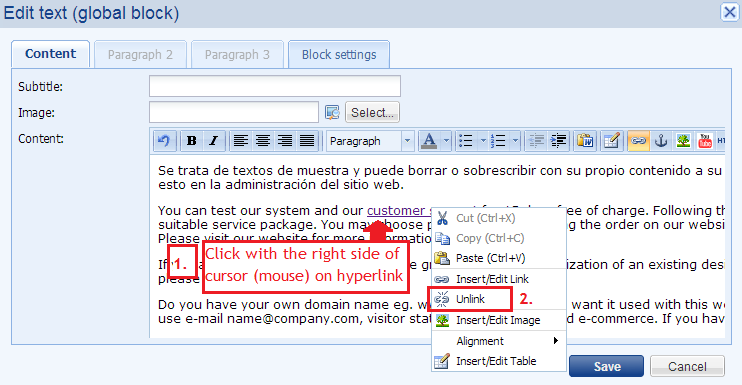Click the Indent icon
742x385 pixels.
[558, 140]
